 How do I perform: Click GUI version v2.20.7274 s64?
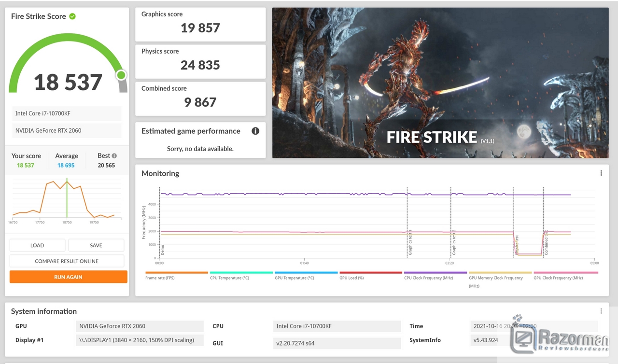coord(337,343)
